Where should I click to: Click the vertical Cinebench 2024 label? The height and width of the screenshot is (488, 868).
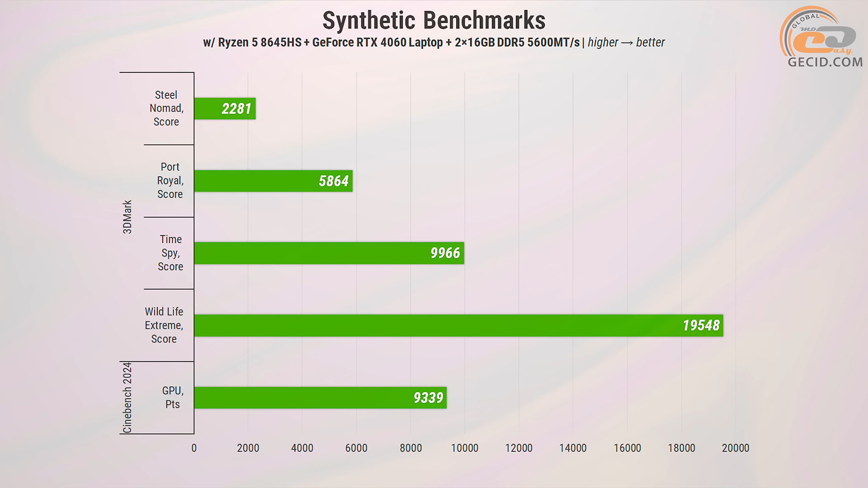(x=127, y=398)
